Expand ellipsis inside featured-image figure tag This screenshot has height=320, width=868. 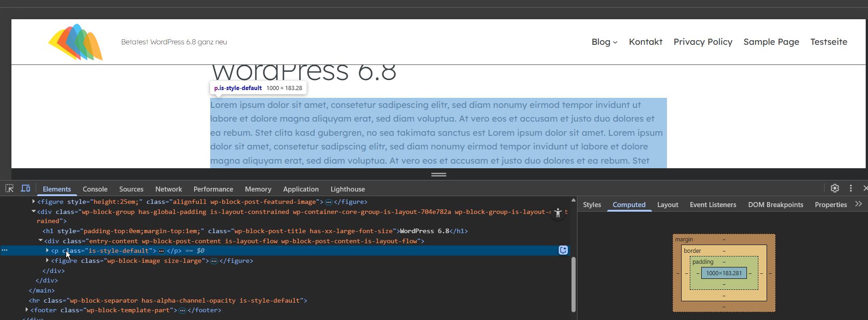coord(328,202)
